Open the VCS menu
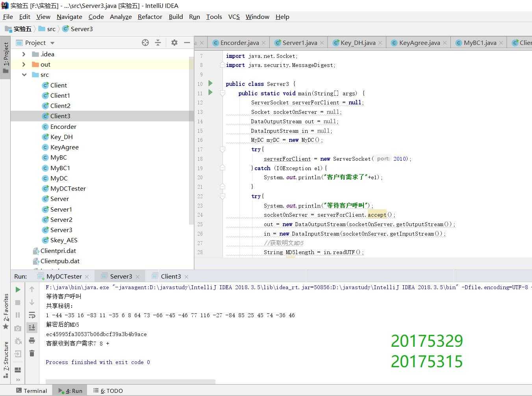This screenshot has width=532, height=396. pyautogui.click(x=234, y=17)
